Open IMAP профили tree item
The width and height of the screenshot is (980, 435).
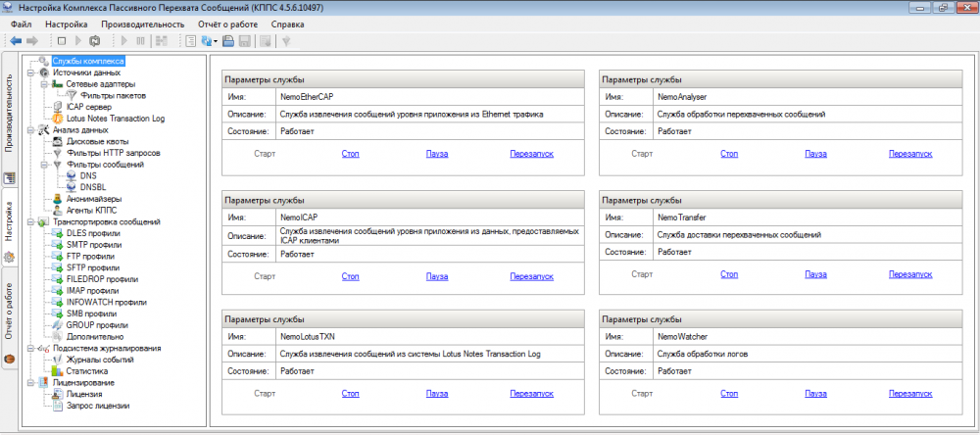[92, 291]
